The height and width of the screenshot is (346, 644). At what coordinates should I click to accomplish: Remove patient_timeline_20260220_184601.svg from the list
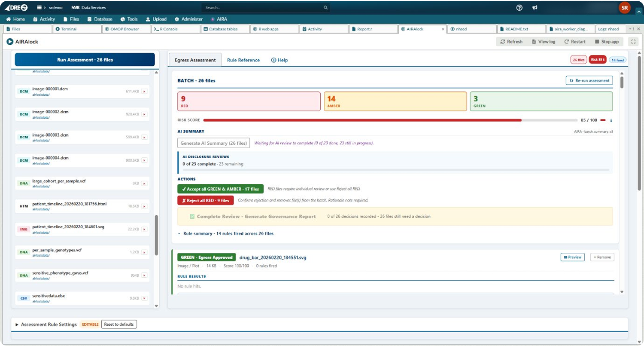[144, 229]
